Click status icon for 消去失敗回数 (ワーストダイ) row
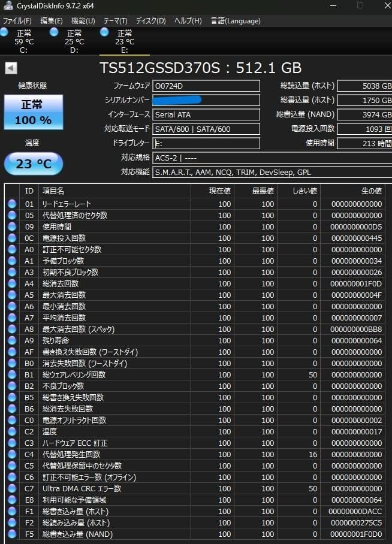The image size is (392, 544). point(12,363)
